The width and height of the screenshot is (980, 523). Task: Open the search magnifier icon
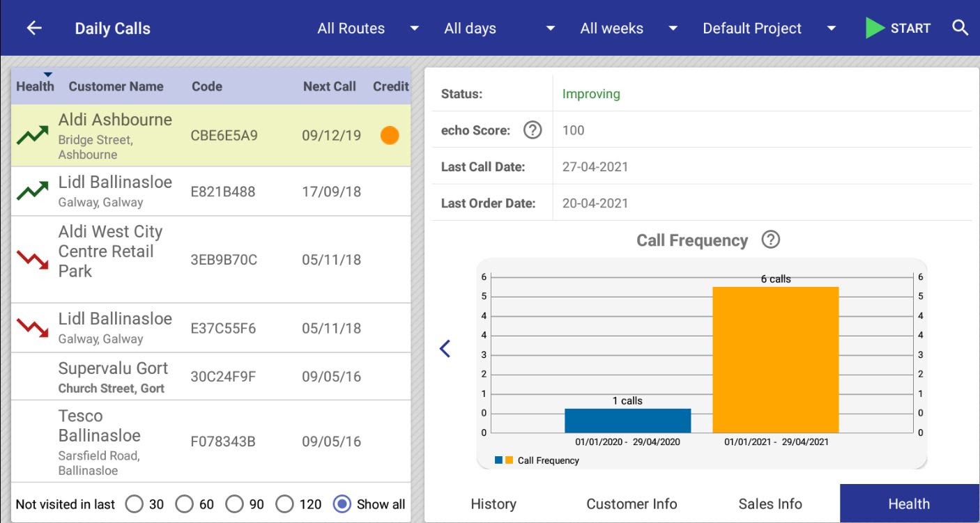click(960, 28)
